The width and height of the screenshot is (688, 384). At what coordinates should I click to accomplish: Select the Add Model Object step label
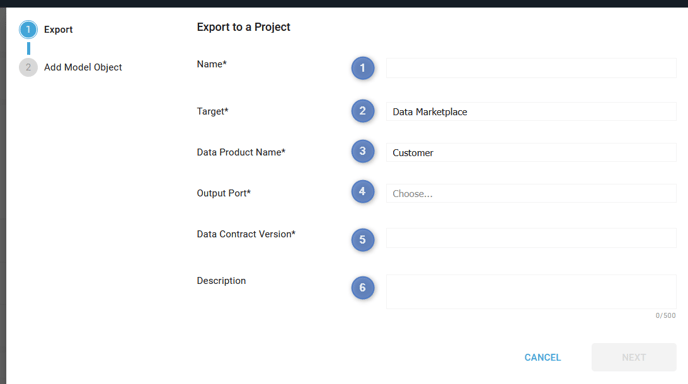(83, 67)
